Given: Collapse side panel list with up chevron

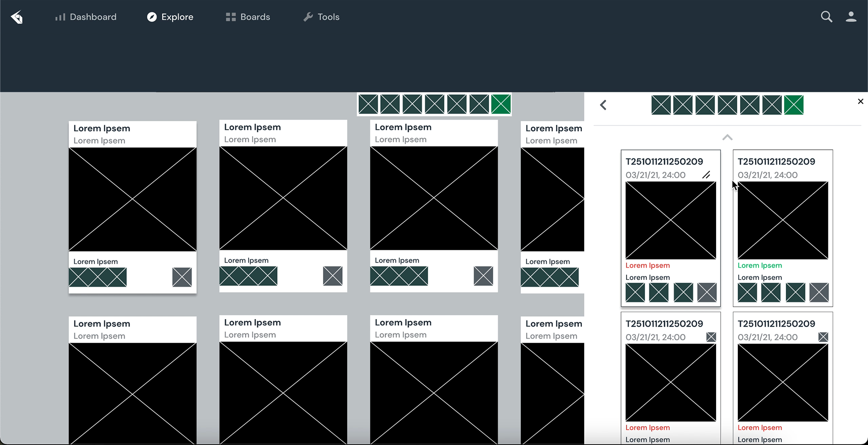Looking at the screenshot, I should 727,137.
